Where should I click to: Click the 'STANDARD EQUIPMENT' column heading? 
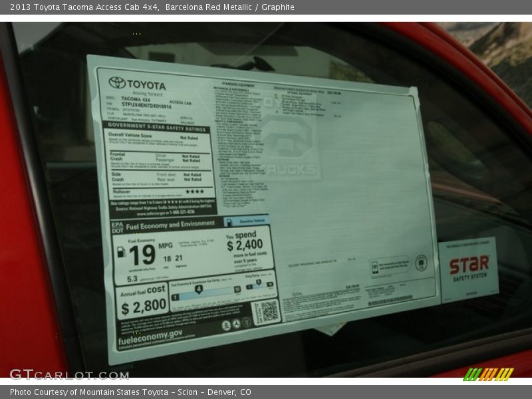point(238,84)
